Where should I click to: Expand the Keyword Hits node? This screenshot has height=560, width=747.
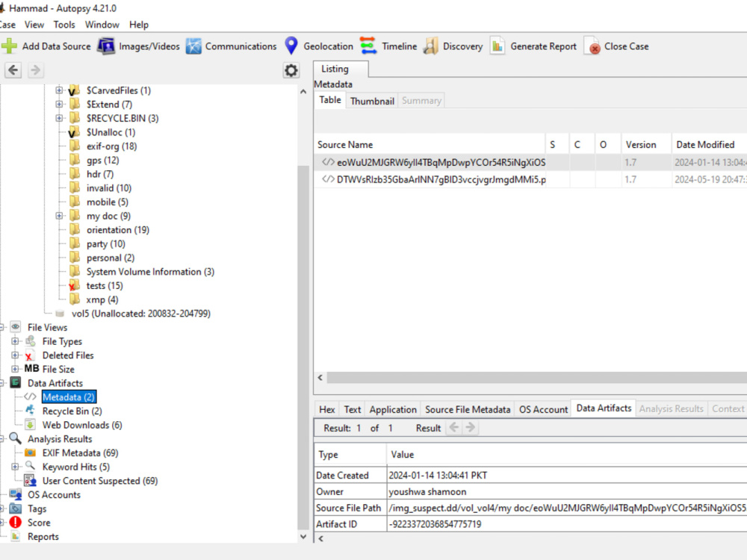point(15,467)
